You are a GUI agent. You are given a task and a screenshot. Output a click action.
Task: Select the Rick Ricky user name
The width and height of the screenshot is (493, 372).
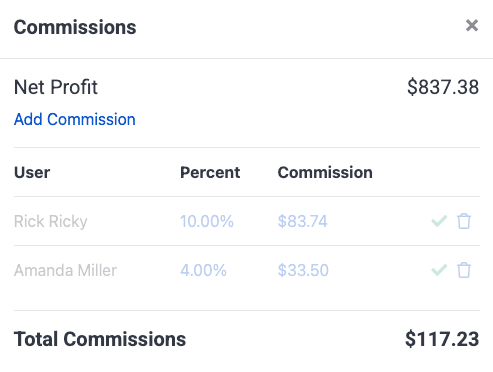pos(51,222)
